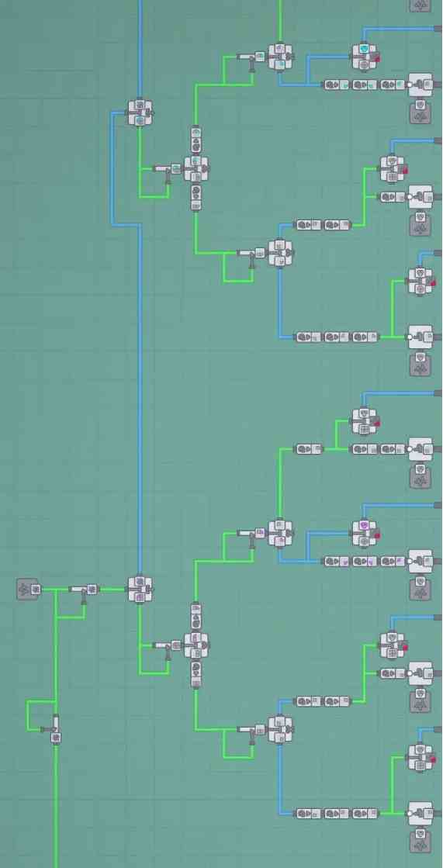The image size is (443, 868).
Task: Click the gray building beneath the cyan chain's output
Action: (x=421, y=112)
